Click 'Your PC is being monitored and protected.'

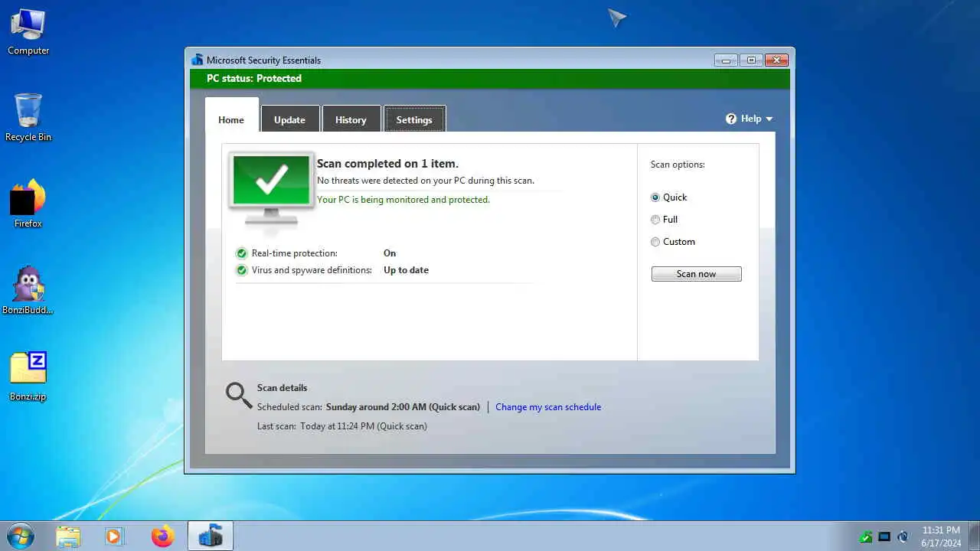click(403, 200)
